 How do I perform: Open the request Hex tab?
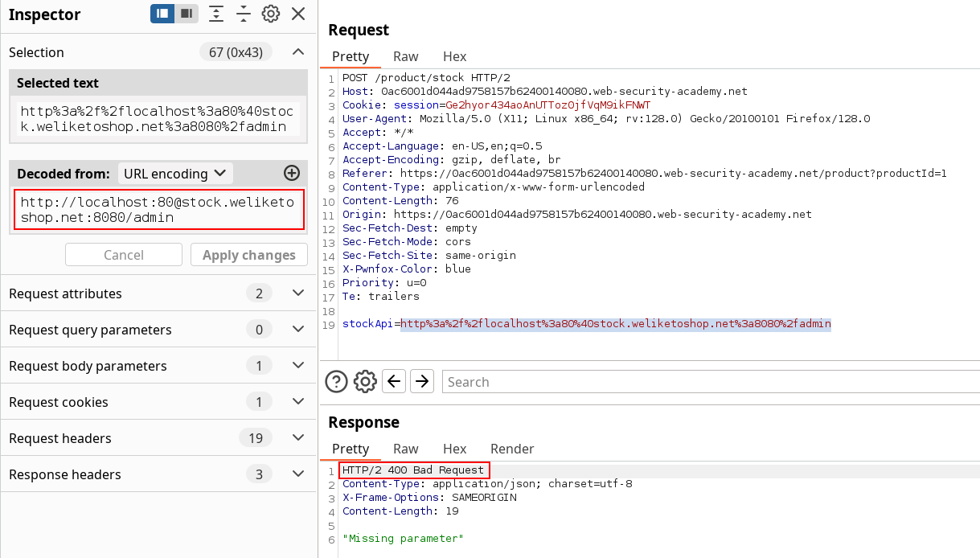coord(454,56)
